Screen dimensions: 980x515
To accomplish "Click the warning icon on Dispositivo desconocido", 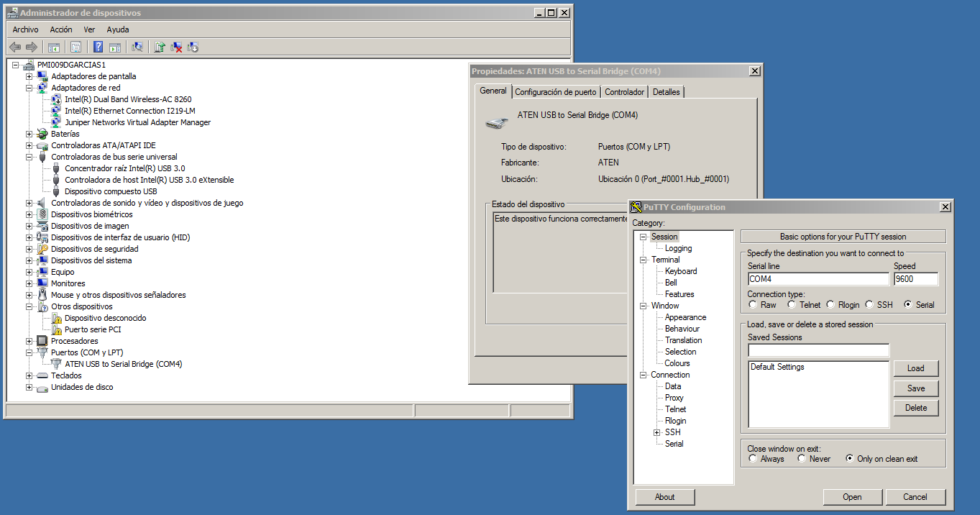I will pyautogui.click(x=55, y=318).
